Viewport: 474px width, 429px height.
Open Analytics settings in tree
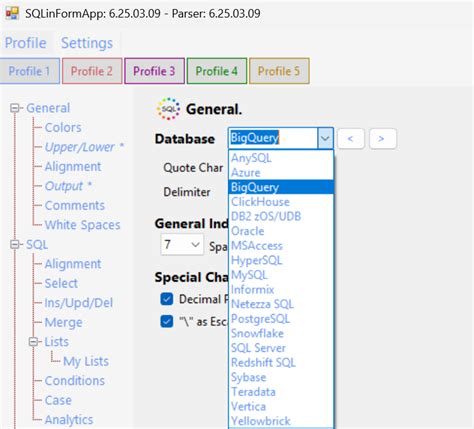click(x=69, y=420)
